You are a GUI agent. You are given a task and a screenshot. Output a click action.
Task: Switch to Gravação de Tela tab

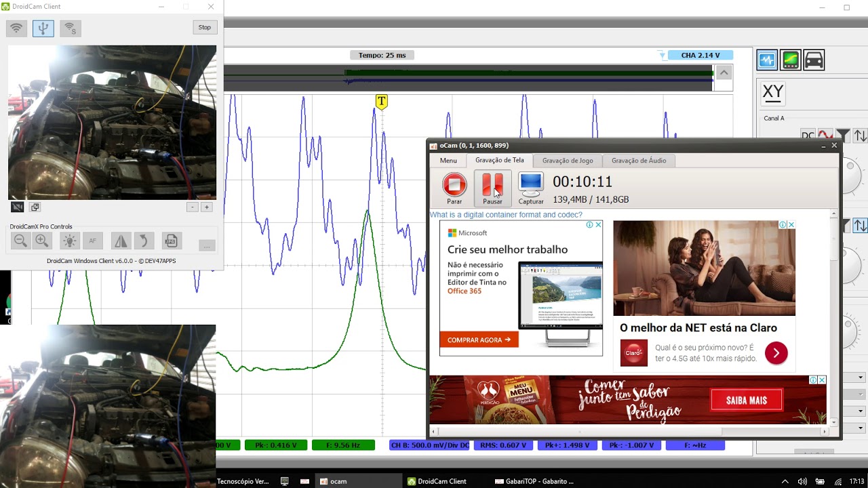[x=500, y=160]
